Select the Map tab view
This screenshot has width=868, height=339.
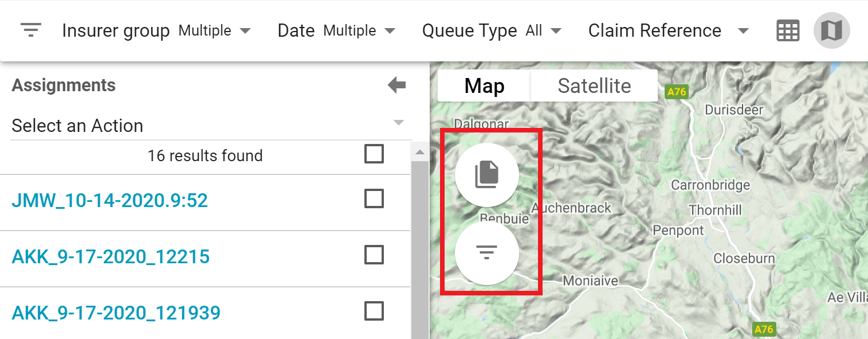(x=484, y=85)
